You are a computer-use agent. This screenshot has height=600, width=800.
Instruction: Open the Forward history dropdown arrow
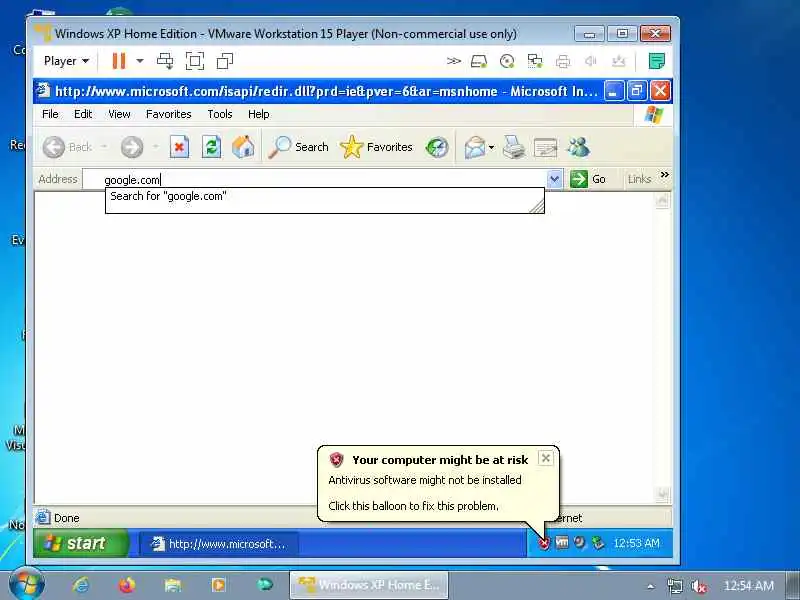point(156,147)
